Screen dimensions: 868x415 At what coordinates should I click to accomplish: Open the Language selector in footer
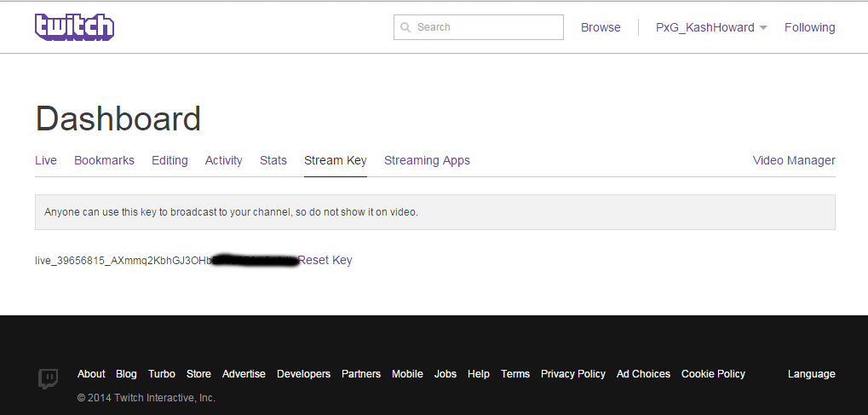812,374
